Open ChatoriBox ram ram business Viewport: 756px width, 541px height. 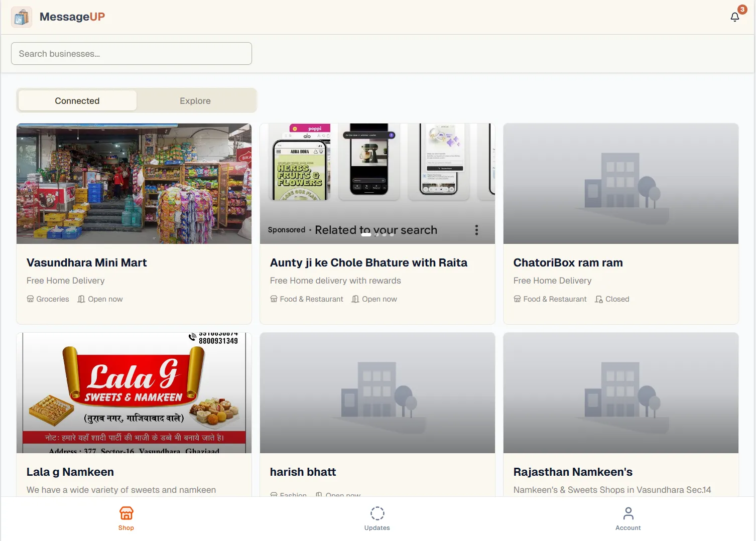point(568,262)
